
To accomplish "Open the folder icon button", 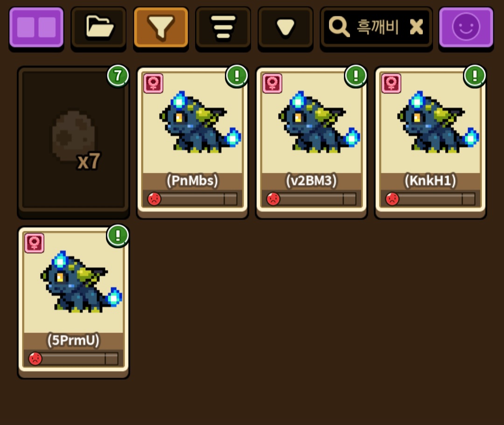I will point(98,28).
